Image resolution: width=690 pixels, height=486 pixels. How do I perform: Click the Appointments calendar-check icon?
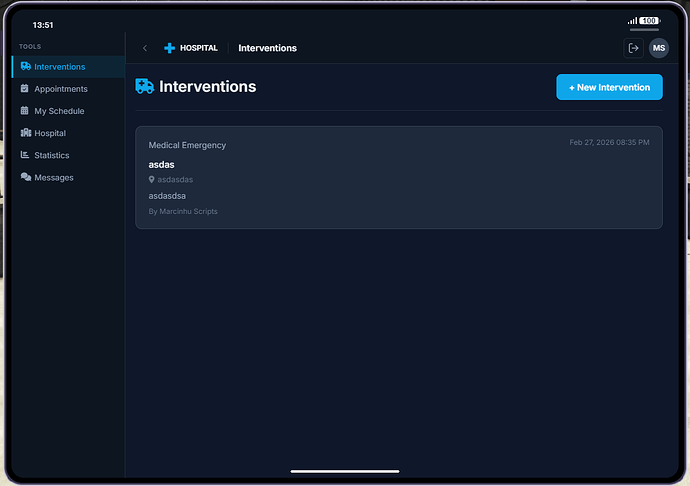coord(25,89)
